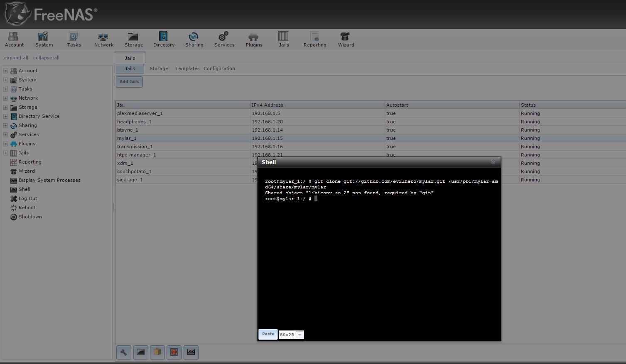Click Paste in the Shell dialog
The width and height of the screenshot is (626, 364).
click(268, 334)
